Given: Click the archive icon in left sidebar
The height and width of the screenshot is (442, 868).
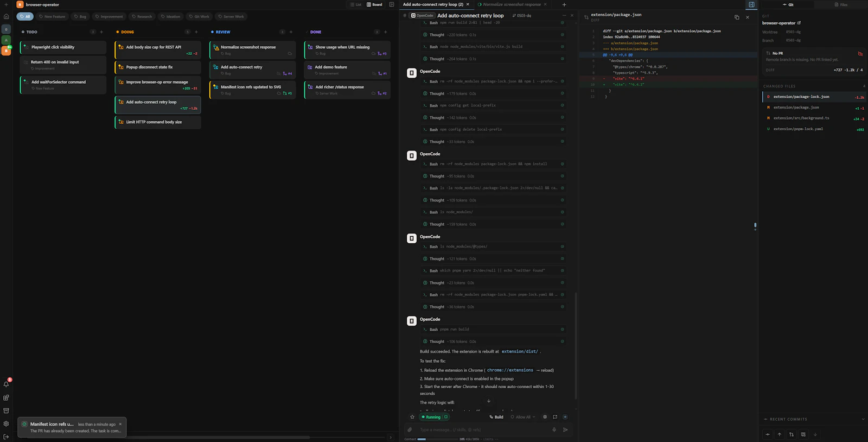Looking at the screenshot, I should point(6,411).
